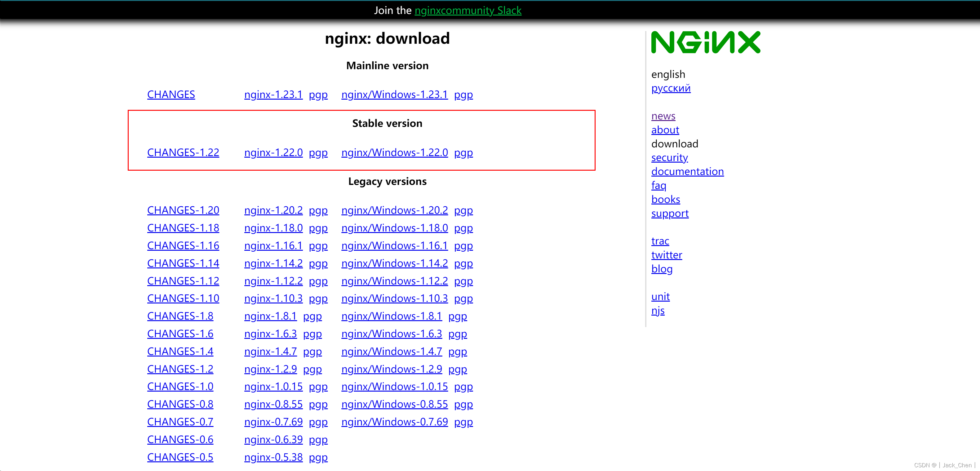Open CHANGES-1.22 changelog
The width and height of the screenshot is (980, 471).
click(x=183, y=152)
